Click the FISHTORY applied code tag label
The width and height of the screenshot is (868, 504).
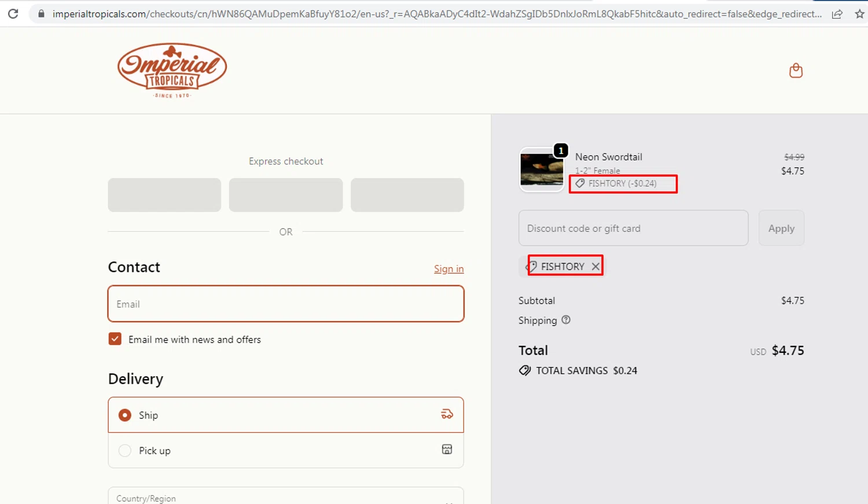(x=562, y=267)
